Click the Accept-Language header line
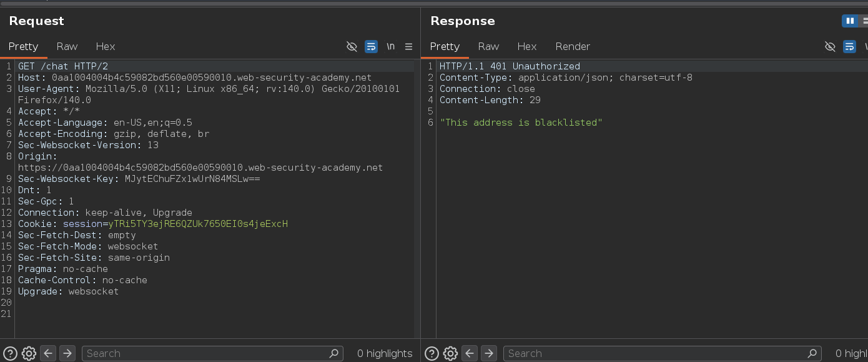The width and height of the screenshot is (868, 362). coord(105,123)
